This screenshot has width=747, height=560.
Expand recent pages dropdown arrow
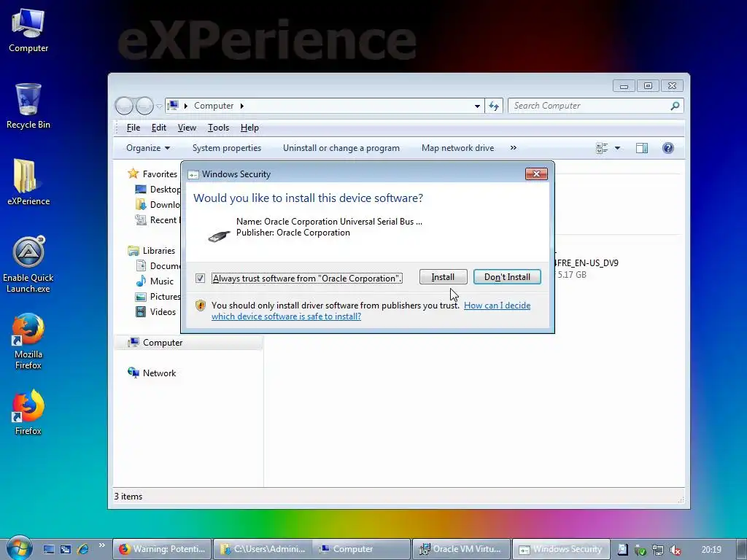click(x=159, y=106)
